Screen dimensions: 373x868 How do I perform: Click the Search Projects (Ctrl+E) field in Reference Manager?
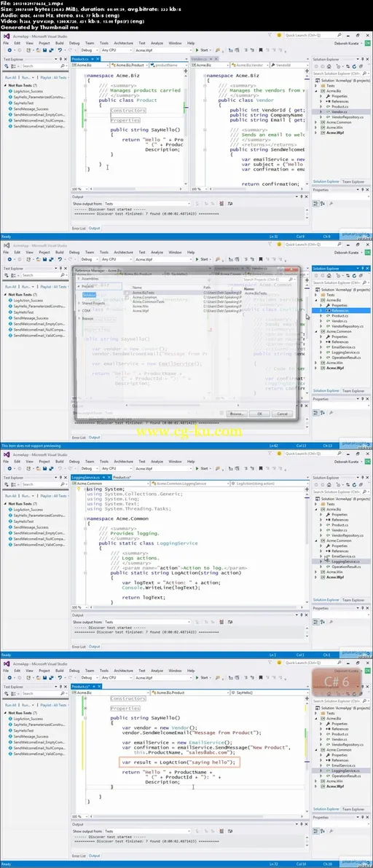pyautogui.click(x=270, y=280)
